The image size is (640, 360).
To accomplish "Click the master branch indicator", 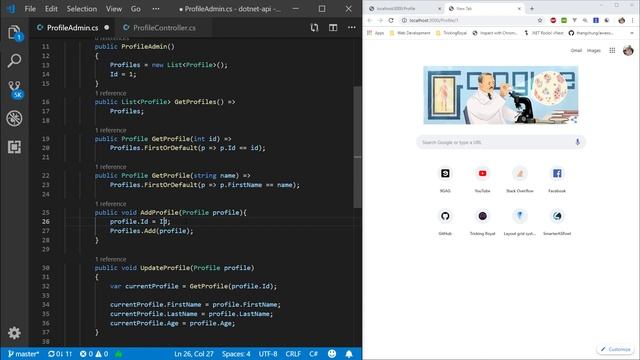I will tap(23, 354).
